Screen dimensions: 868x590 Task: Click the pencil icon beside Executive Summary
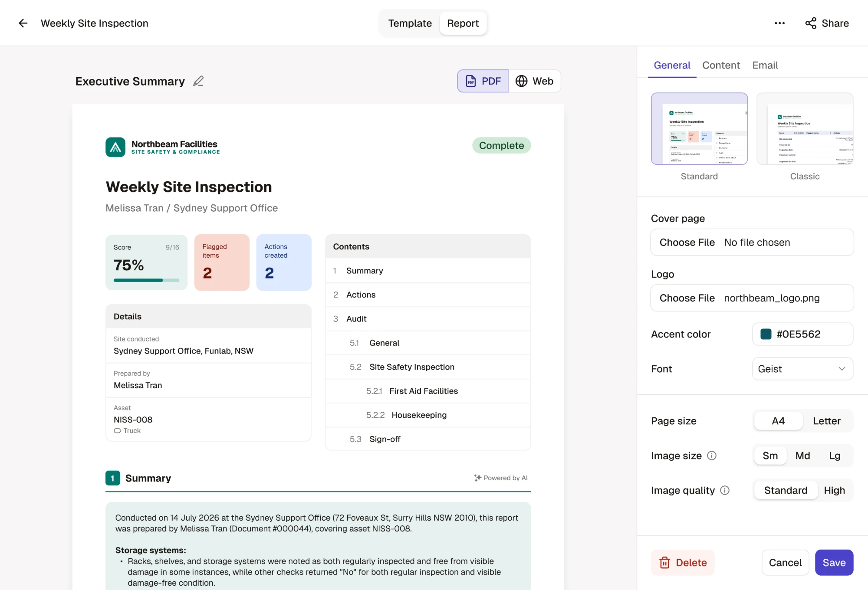pyautogui.click(x=198, y=81)
